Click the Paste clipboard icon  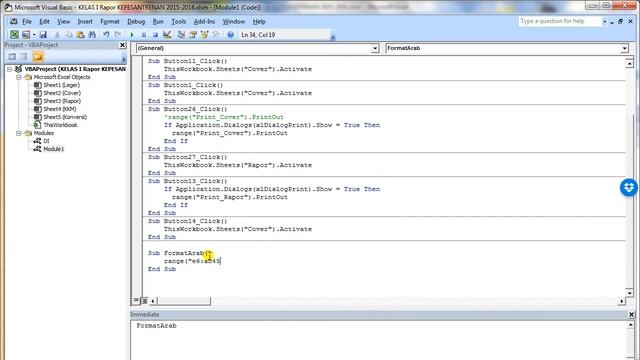coord(80,35)
